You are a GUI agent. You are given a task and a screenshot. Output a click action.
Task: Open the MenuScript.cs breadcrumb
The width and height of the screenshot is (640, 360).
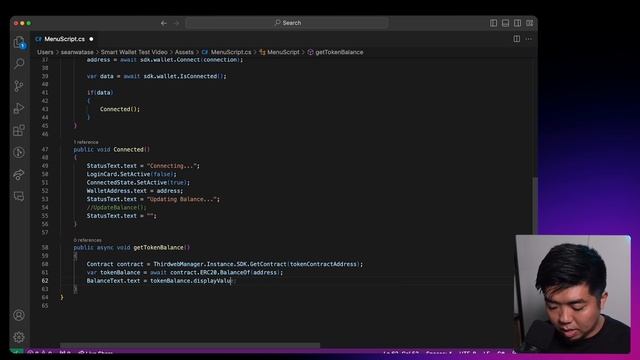point(227,52)
